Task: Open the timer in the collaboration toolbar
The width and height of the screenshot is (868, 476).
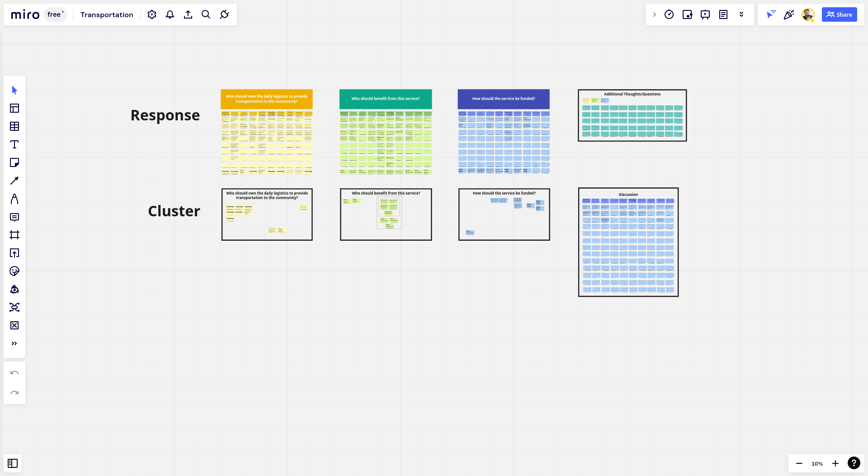Action: point(669,14)
